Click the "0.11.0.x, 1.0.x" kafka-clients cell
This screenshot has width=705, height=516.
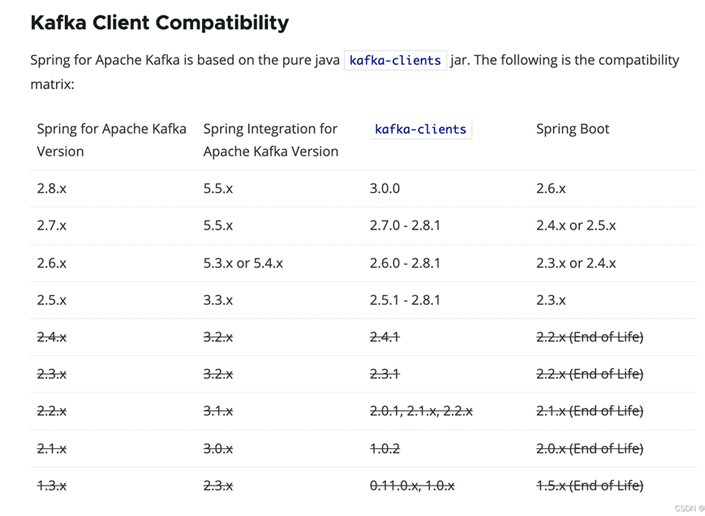412,485
